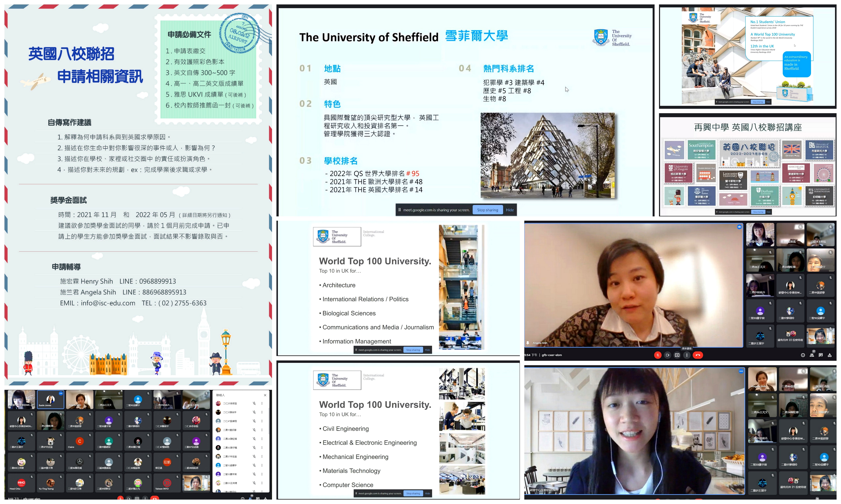The height and width of the screenshot is (504, 841).
Task: Close the 聯絡人 contacts panel
Action: point(265,395)
